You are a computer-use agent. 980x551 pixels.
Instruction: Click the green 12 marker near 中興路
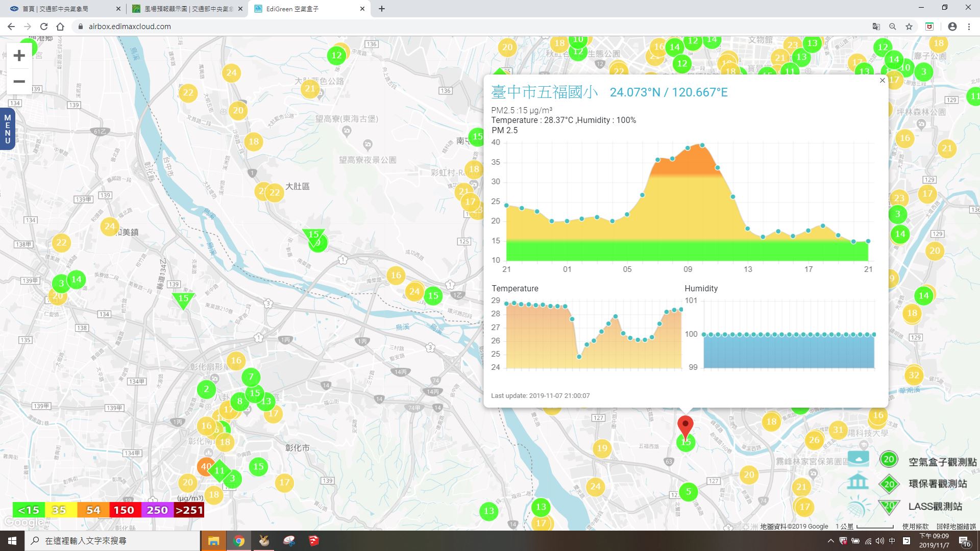point(336,56)
